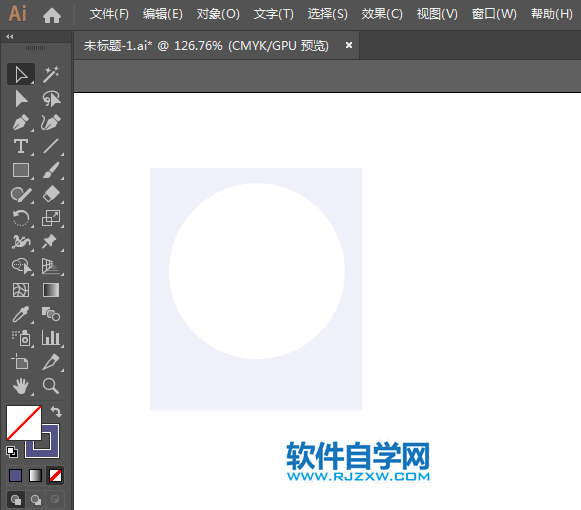Image resolution: width=581 pixels, height=510 pixels.
Task: Set paint to None
Action: (x=56, y=476)
